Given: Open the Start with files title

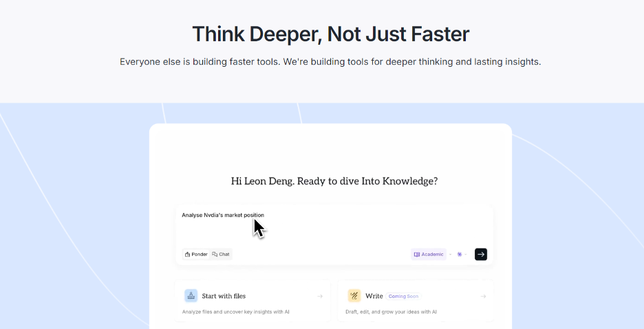Looking at the screenshot, I should (224, 296).
